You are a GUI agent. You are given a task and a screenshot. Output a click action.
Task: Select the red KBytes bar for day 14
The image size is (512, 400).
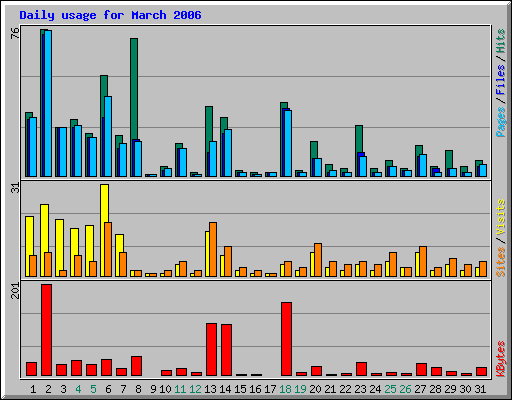coord(227,350)
